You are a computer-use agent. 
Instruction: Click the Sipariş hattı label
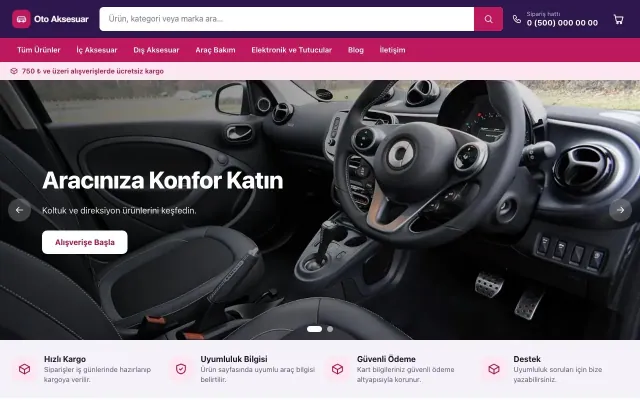coord(543,14)
